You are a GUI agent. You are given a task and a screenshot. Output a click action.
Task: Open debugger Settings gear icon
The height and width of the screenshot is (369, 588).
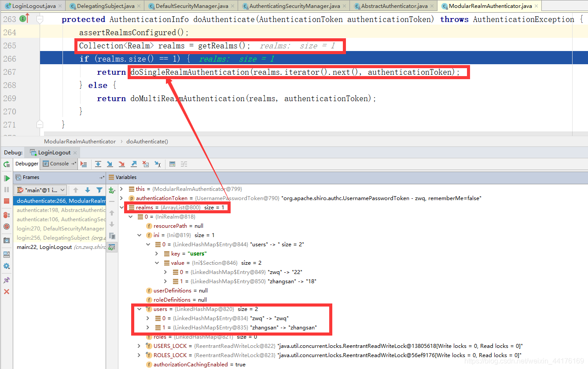pyautogui.click(x=7, y=266)
